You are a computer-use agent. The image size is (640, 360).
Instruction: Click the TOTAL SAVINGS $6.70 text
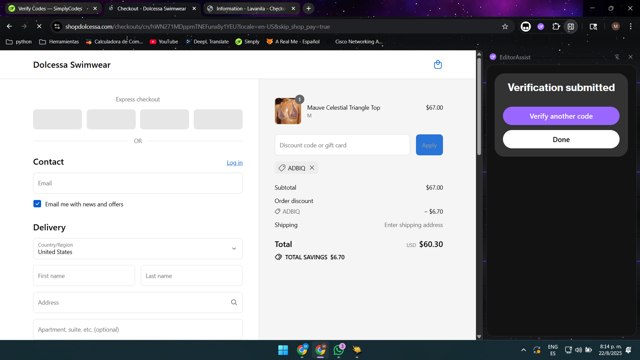tap(315, 257)
